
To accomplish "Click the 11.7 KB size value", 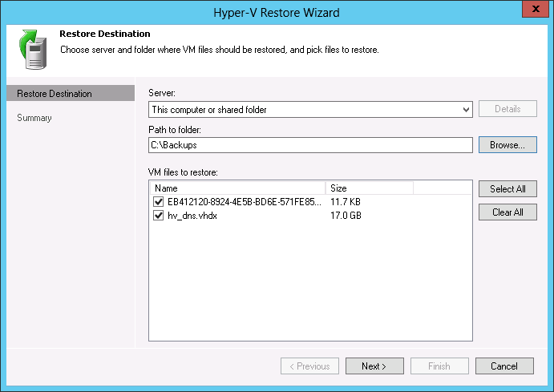I will point(346,202).
